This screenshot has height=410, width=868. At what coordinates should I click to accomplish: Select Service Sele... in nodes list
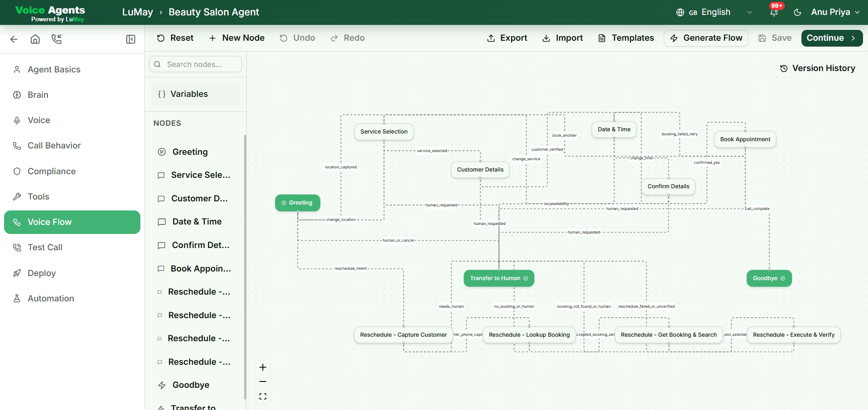[x=196, y=175]
